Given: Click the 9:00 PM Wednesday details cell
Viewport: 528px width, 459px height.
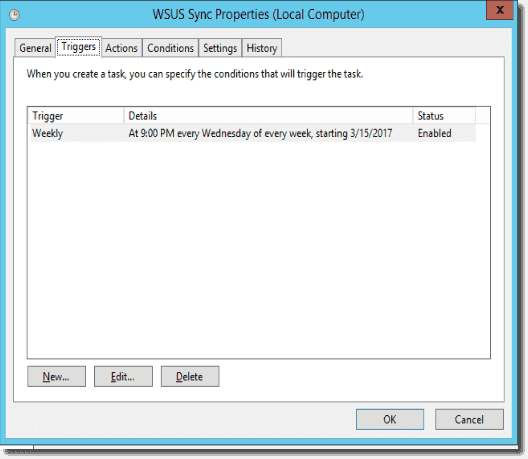Looking at the screenshot, I should [260, 133].
